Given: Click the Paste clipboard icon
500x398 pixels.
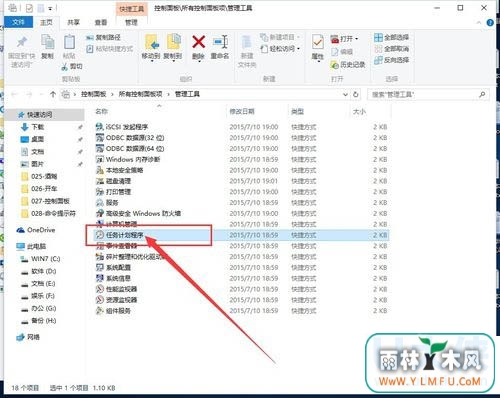Looking at the screenshot, I should coord(69,43).
